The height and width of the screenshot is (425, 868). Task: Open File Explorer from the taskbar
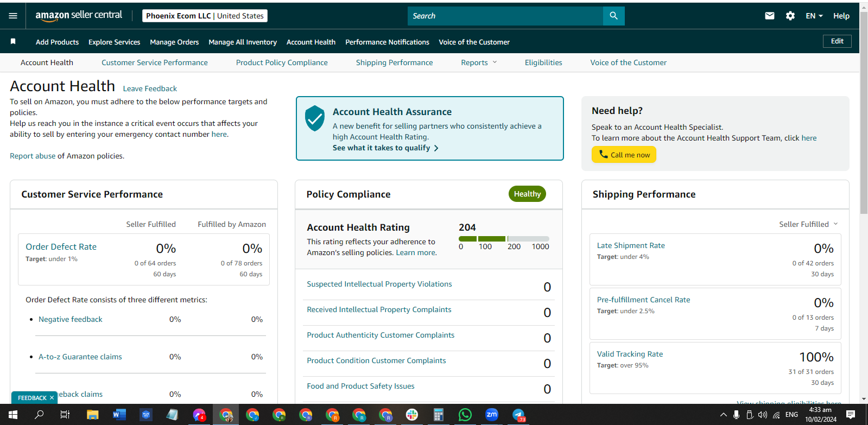point(92,415)
